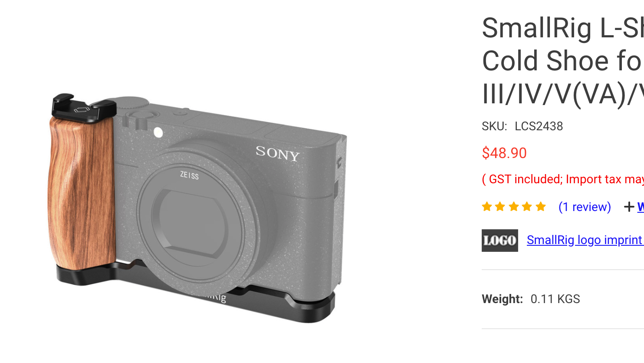Click the first gold rating star
This screenshot has width=644, height=363.
coord(487,207)
